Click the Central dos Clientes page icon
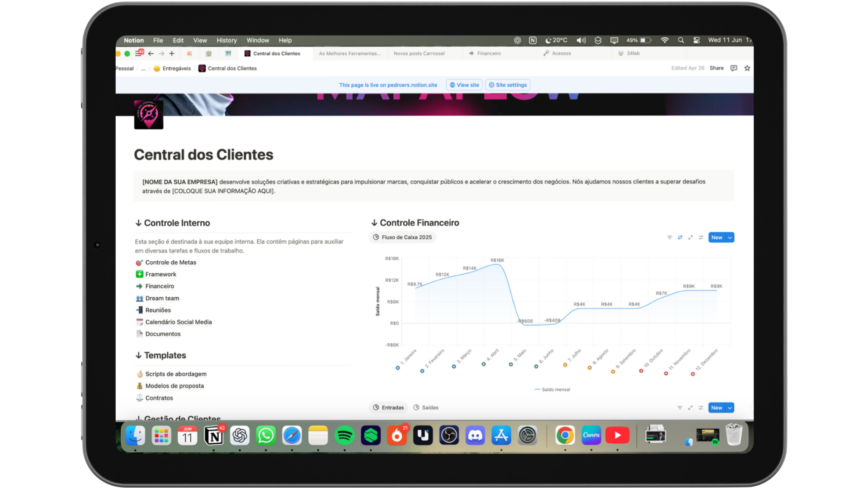 coord(149,115)
